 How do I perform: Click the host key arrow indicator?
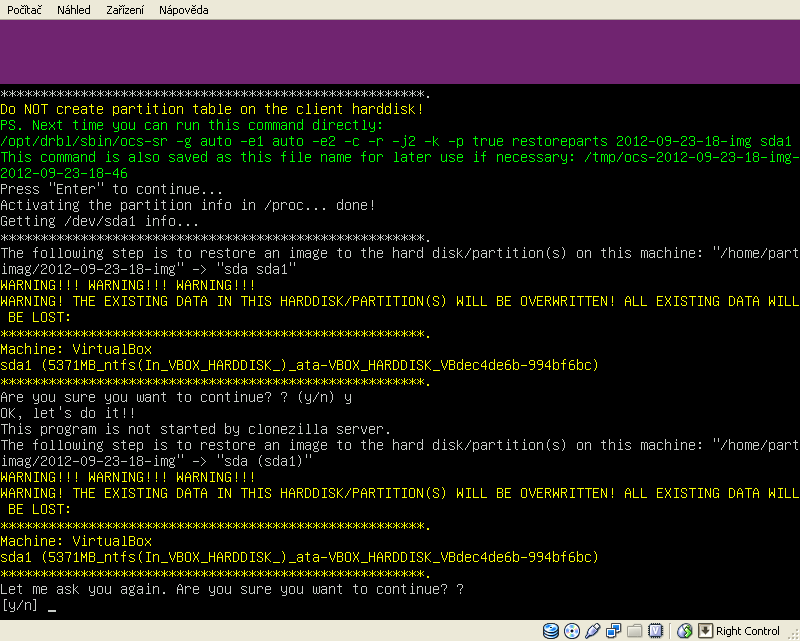(x=705, y=631)
